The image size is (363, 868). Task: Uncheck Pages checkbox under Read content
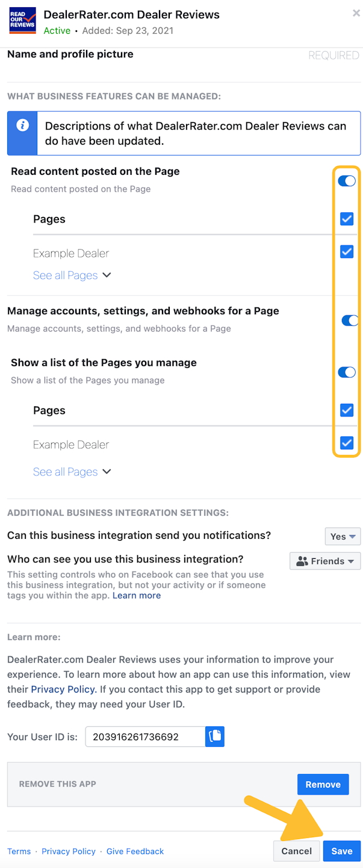pos(347,219)
